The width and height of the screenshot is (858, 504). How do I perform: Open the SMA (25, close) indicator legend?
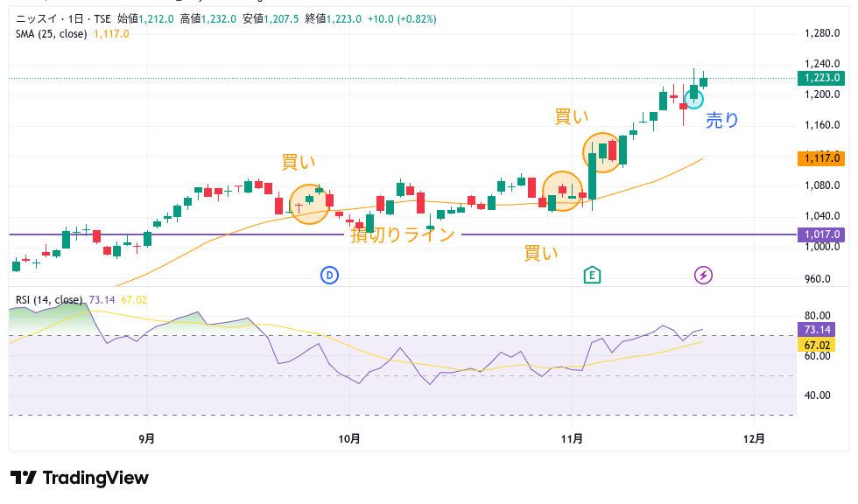pos(53,34)
